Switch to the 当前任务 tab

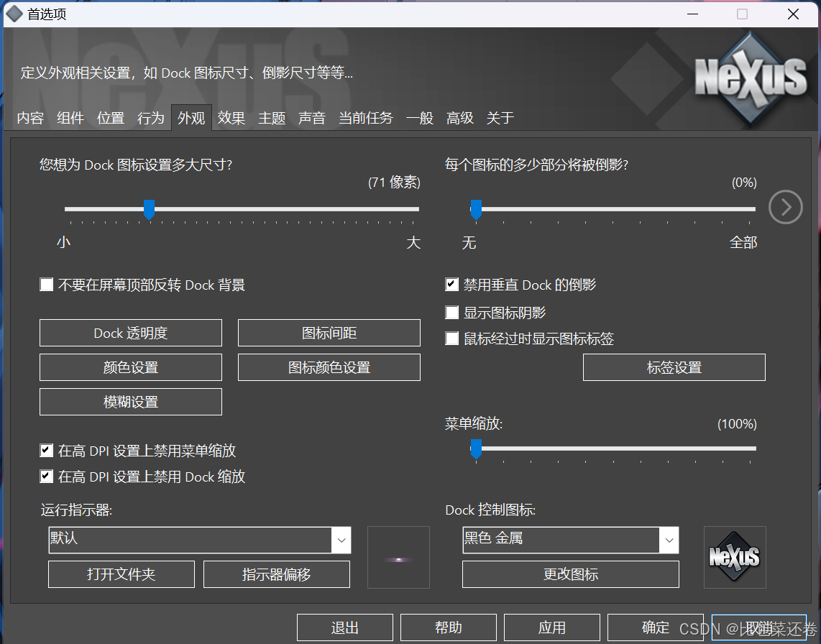pos(365,118)
